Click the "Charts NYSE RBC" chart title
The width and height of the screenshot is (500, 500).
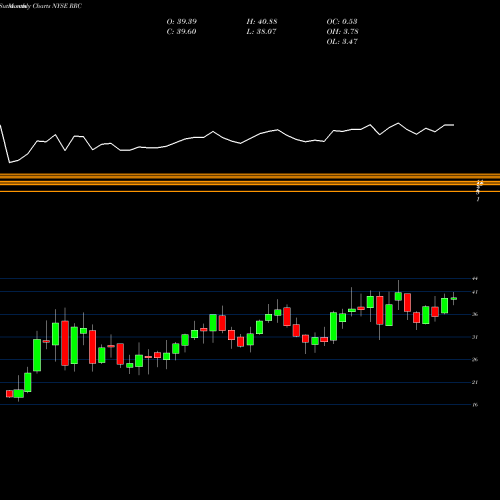tap(57, 6)
